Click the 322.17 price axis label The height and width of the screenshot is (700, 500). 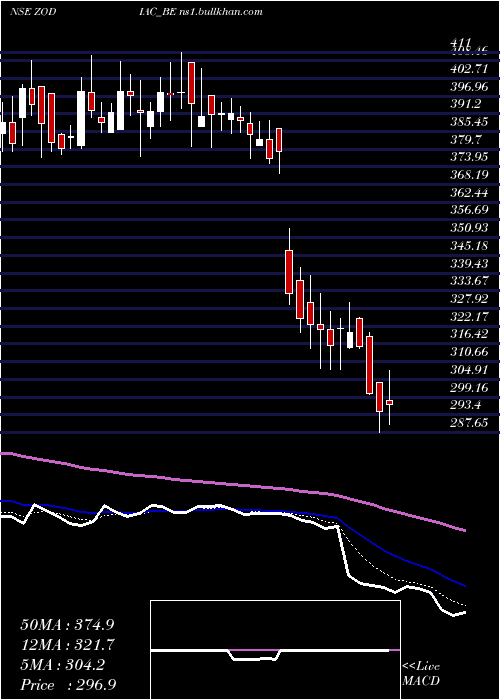pos(470,317)
